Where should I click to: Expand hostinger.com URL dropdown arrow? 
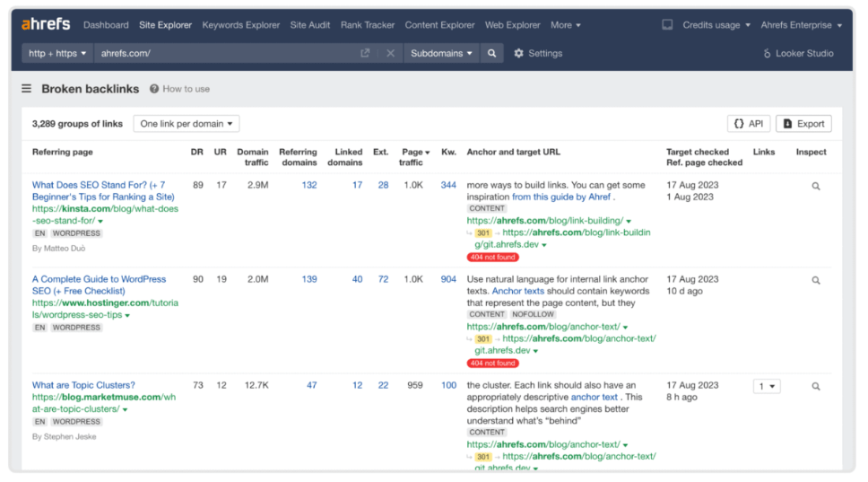click(127, 316)
